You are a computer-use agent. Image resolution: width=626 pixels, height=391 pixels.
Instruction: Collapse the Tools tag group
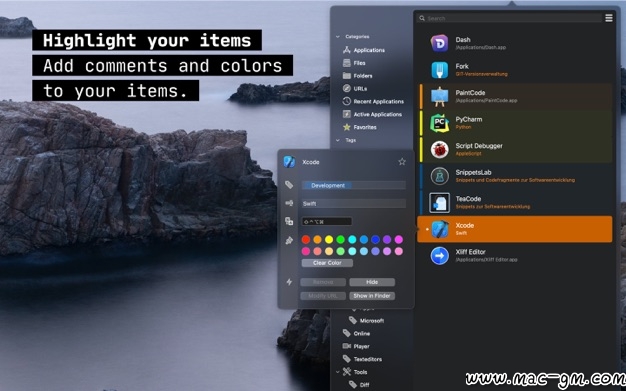point(338,372)
